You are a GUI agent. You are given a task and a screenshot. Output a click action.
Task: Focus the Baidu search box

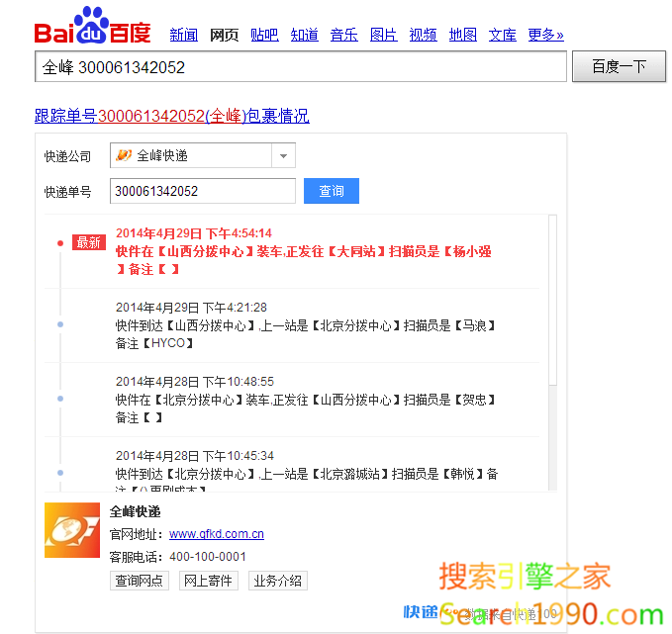[301, 67]
